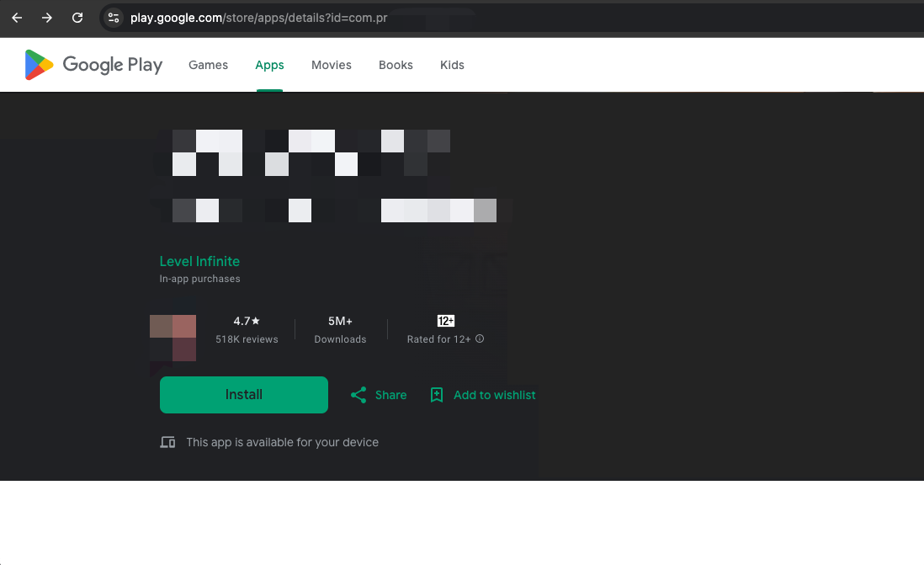
Task: Click the Share icon
Action: (358, 395)
